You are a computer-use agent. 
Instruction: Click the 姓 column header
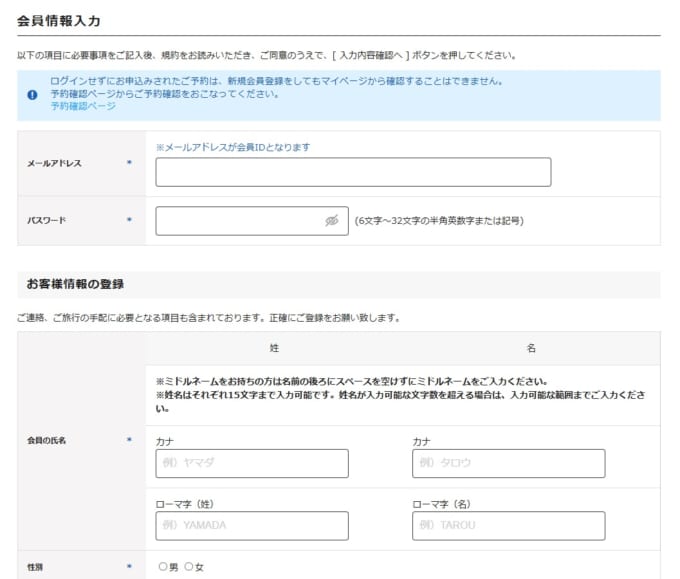point(274,348)
